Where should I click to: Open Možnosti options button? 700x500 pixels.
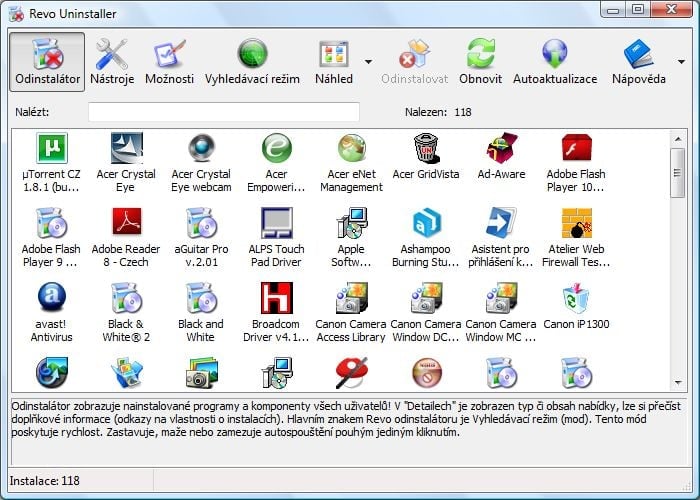170,62
